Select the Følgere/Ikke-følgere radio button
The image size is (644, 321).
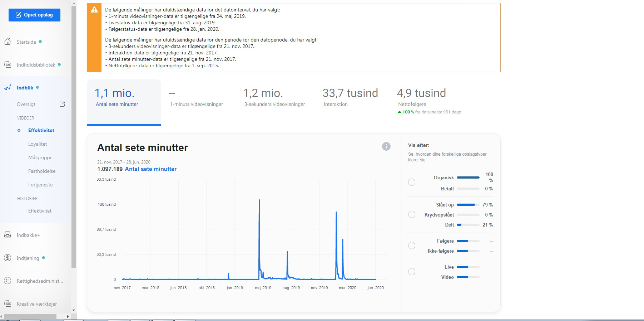point(412,245)
